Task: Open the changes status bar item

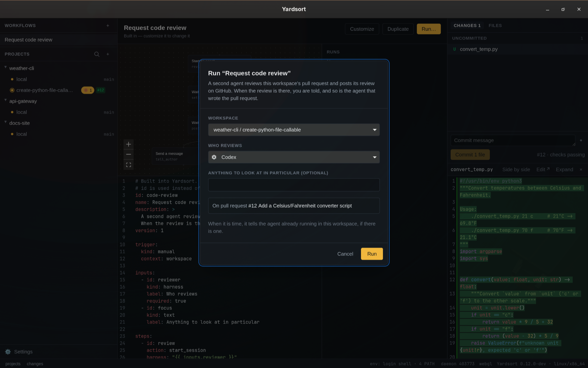Action: pos(35,364)
